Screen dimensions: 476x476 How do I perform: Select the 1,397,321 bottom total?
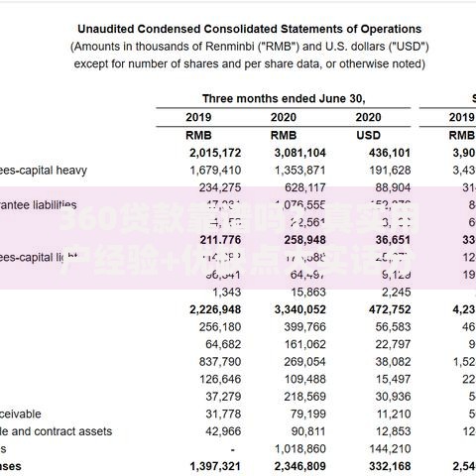pyautogui.click(x=215, y=467)
